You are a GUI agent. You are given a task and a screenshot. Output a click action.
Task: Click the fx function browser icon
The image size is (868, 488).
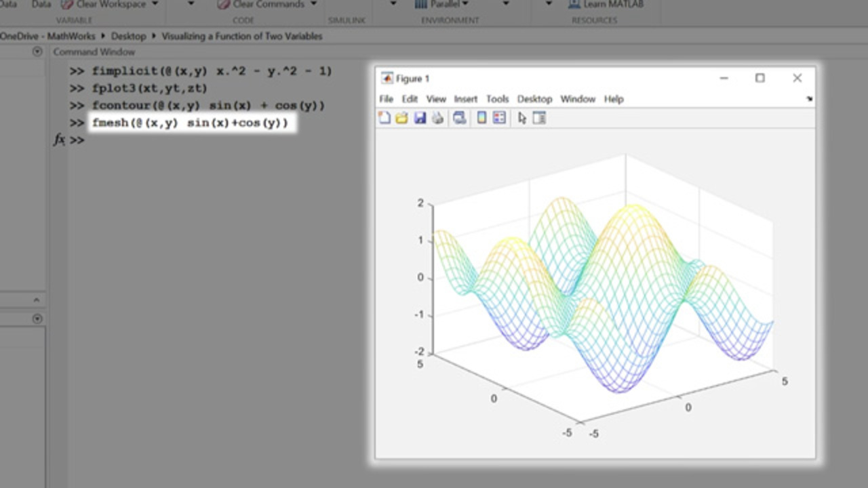59,140
